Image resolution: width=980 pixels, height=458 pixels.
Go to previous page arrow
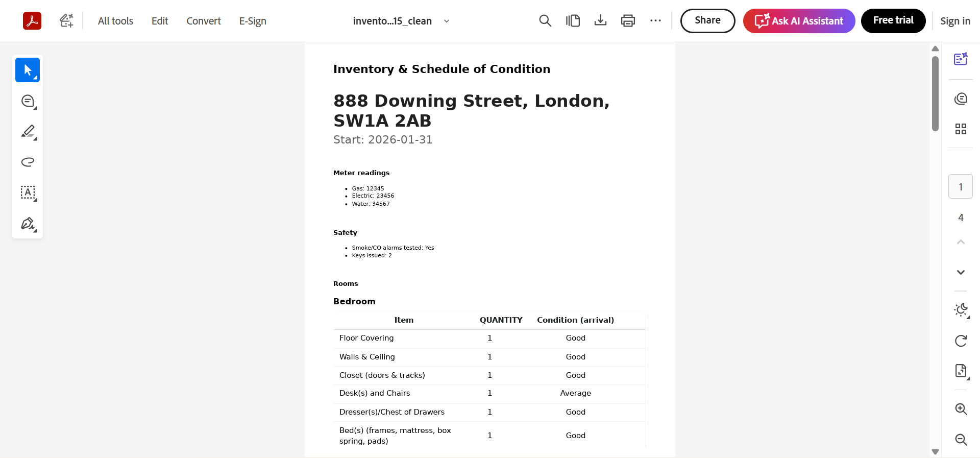[x=961, y=242]
